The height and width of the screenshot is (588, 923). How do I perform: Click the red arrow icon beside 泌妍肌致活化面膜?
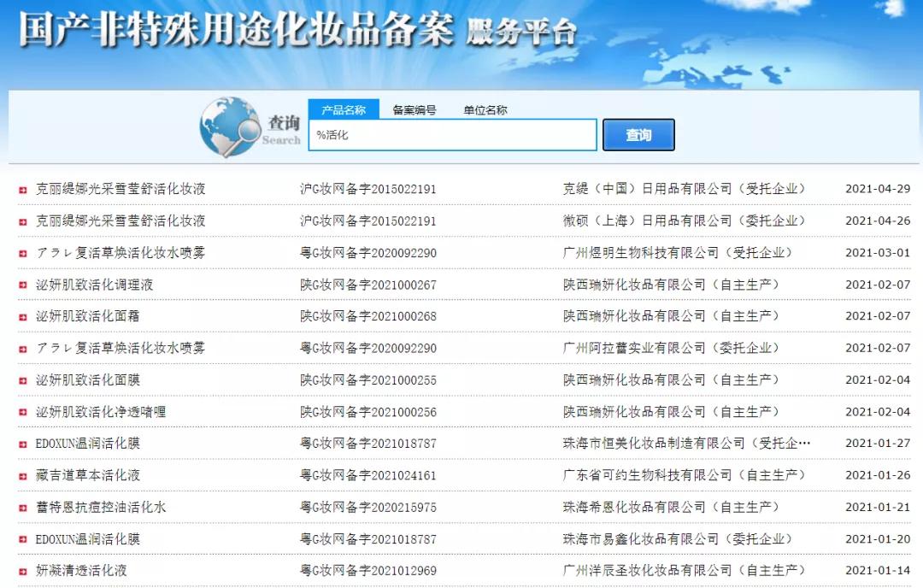(x=21, y=379)
